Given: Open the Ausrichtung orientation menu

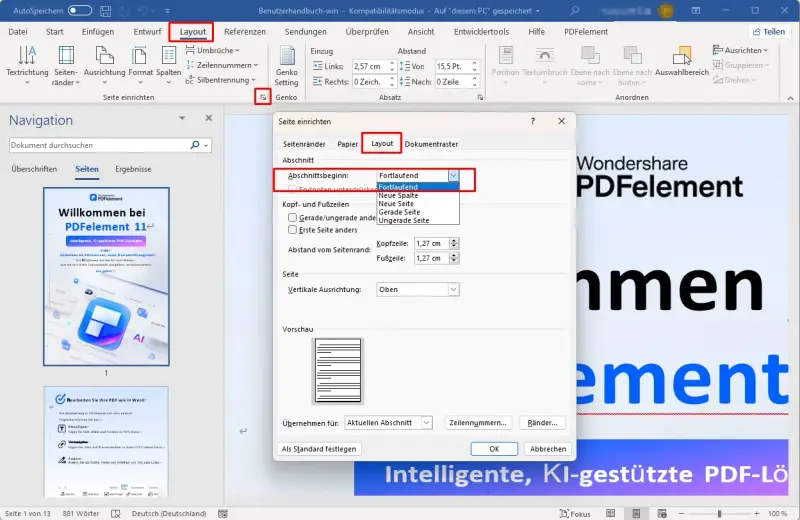Looking at the screenshot, I should (x=105, y=66).
